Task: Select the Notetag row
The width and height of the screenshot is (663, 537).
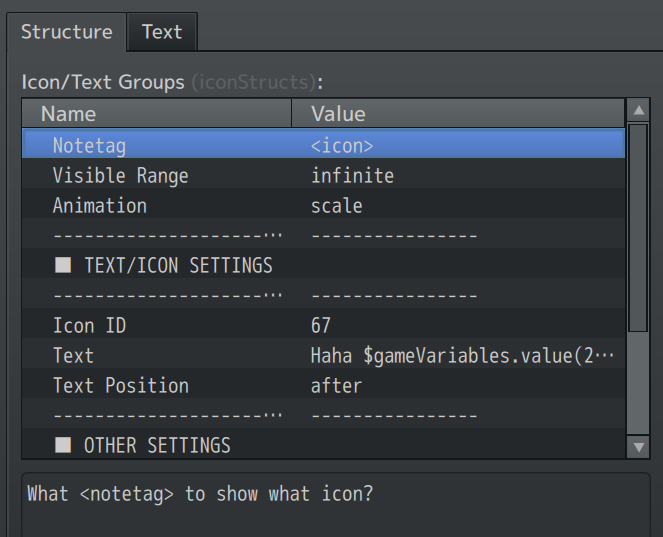Action: 89,146
